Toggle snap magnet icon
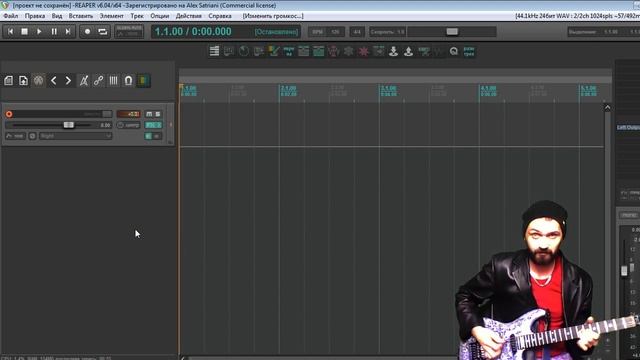The image size is (640, 360). (128, 81)
